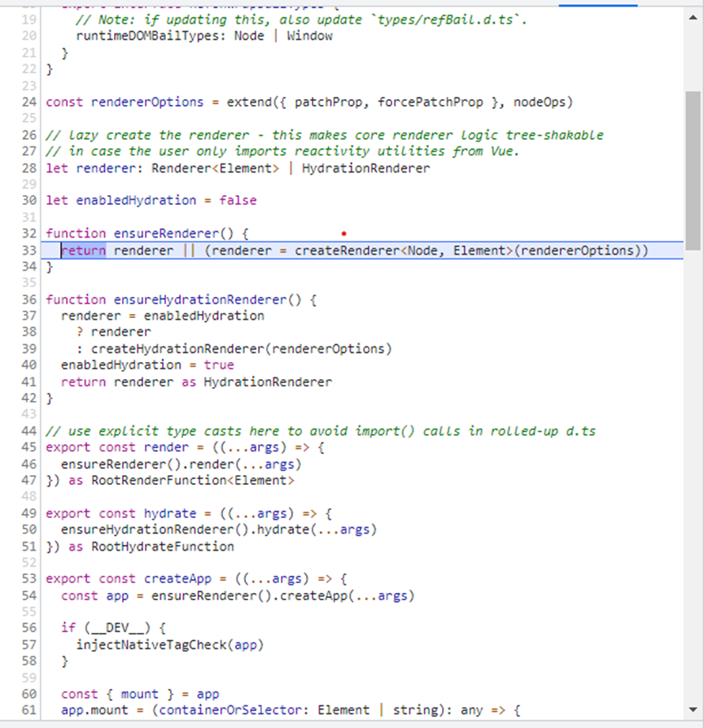Click 'Renderer<Element>' type on line 28
704x728 pixels.
click(215, 168)
